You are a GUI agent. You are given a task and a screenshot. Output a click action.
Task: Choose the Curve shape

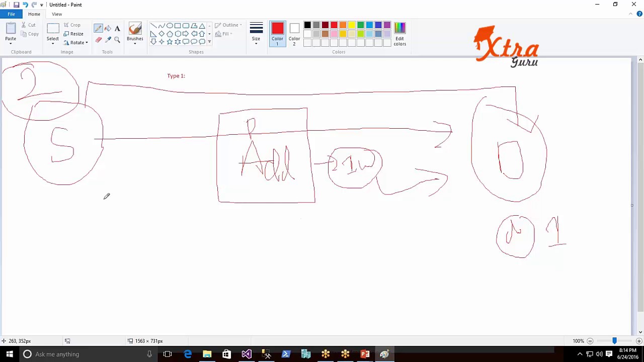click(162, 26)
